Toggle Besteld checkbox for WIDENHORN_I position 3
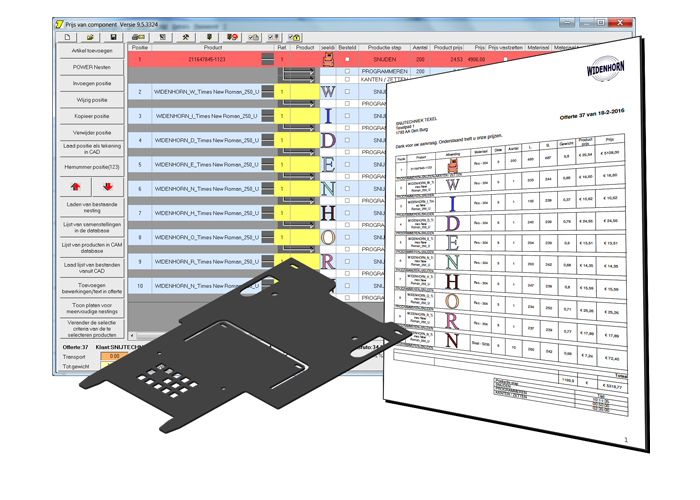 [x=347, y=116]
